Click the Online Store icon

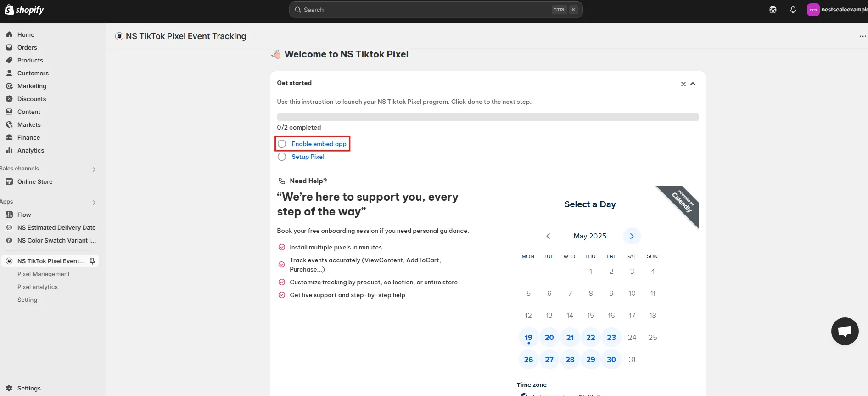[9, 181]
